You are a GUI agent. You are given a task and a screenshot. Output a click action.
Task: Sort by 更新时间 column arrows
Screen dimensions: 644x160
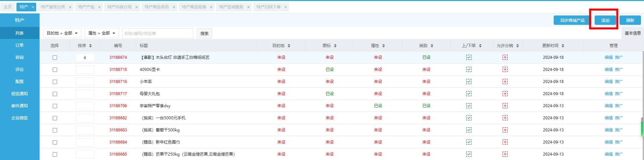[563, 46]
